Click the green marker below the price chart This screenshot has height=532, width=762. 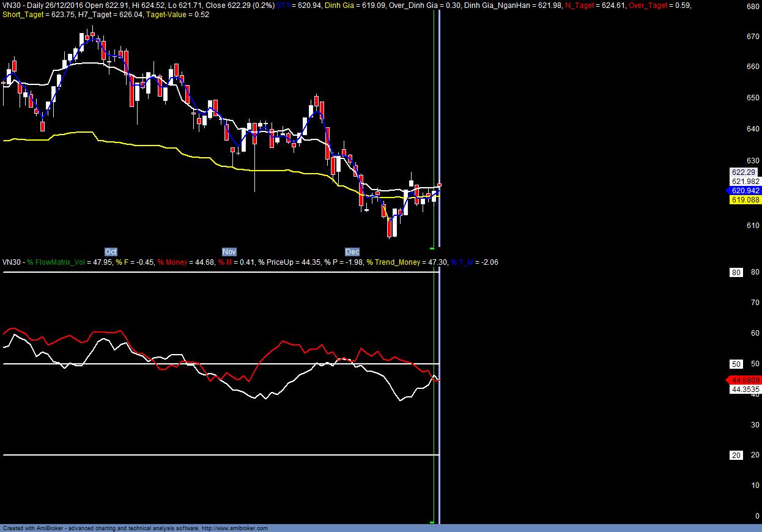[x=432, y=248]
